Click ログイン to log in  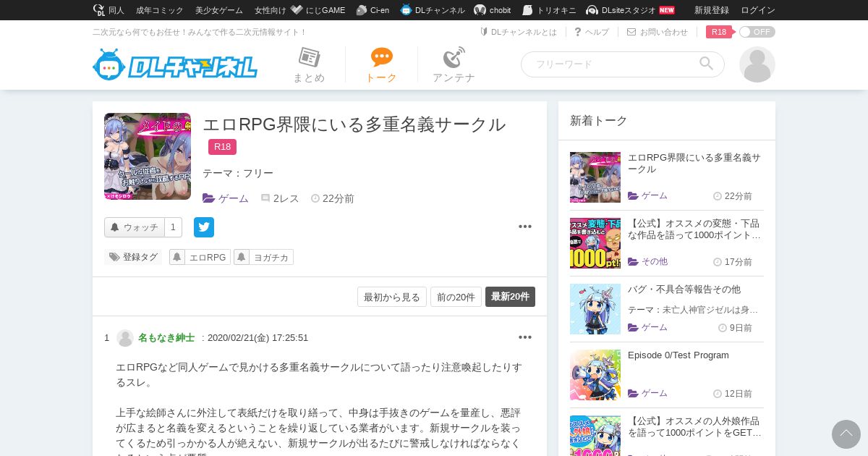[758, 10]
